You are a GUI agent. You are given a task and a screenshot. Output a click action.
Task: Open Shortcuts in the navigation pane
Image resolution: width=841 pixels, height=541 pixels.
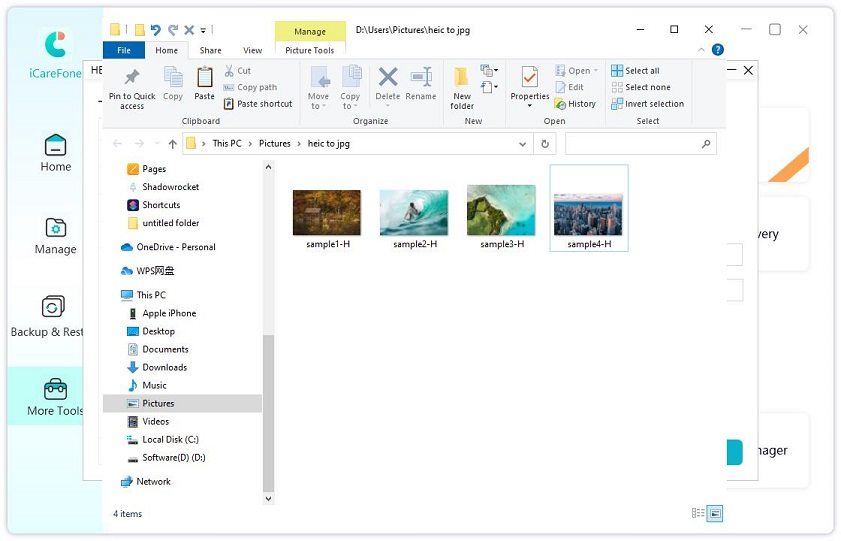[153, 205]
